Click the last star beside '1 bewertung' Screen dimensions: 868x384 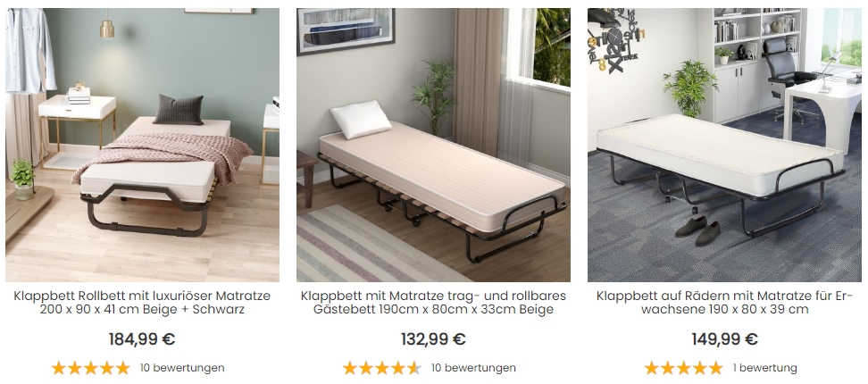pyautogui.click(x=716, y=368)
